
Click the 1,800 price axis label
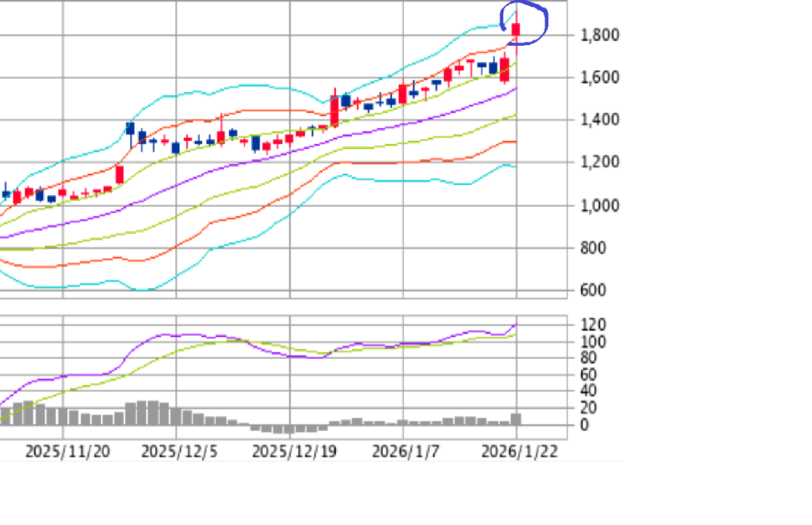[599, 35]
